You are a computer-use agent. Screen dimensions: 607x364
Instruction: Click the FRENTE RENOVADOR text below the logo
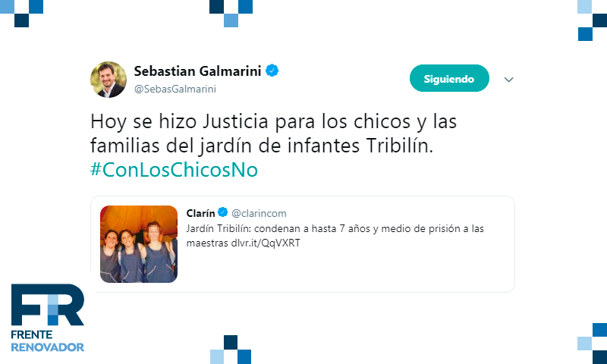tap(48, 340)
